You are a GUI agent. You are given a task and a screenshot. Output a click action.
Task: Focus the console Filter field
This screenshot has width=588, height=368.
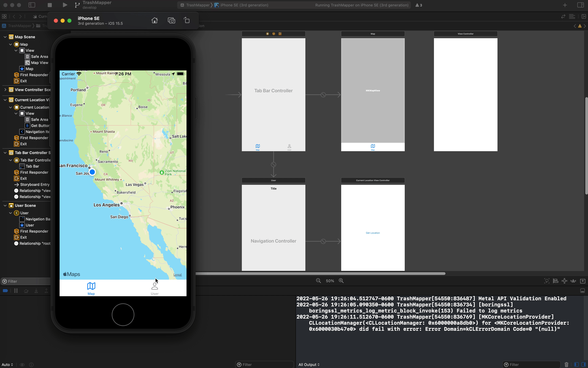tap(531, 365)
